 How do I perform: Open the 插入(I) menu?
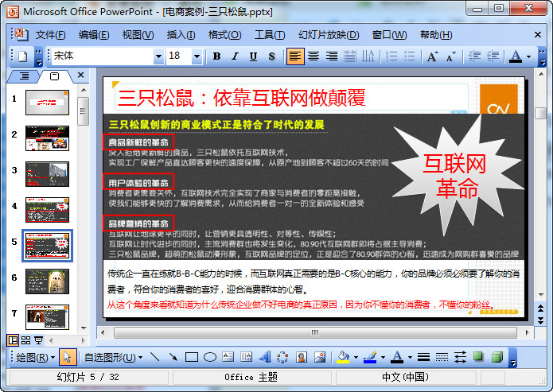(x=181, y=35)
